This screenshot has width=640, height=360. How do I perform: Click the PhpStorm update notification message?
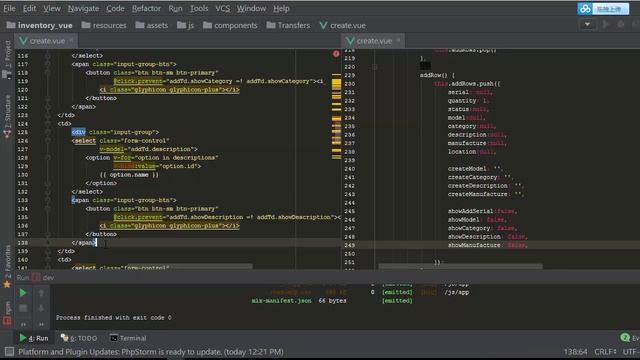[x=151, y=351]
